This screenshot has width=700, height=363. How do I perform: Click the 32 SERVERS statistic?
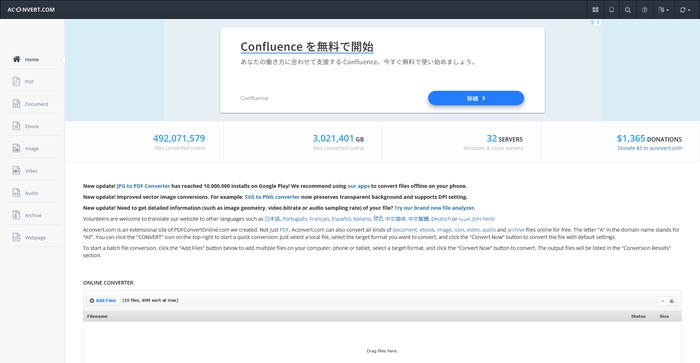pos(504,139)
